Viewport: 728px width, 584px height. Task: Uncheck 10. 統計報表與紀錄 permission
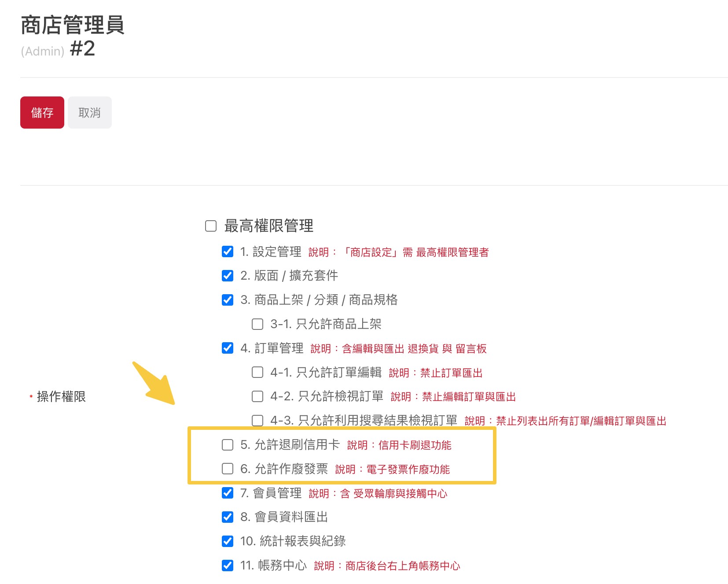pos(228,541)
